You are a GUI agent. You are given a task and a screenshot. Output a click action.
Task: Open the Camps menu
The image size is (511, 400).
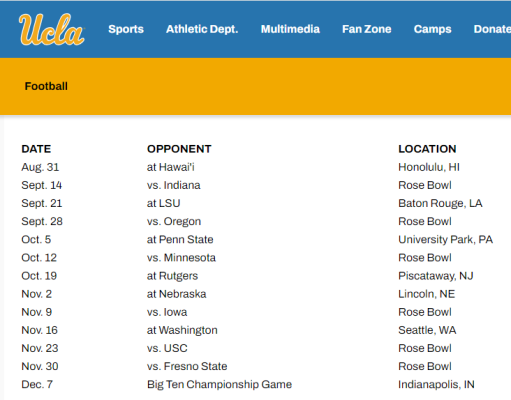pos(433,29)
